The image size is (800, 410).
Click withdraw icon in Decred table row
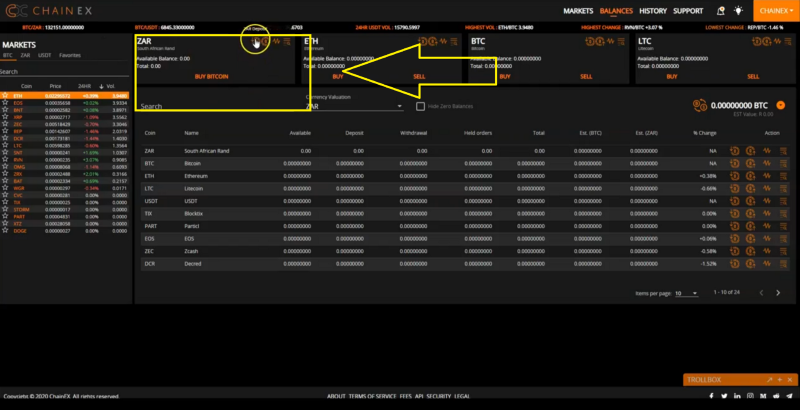751,264
